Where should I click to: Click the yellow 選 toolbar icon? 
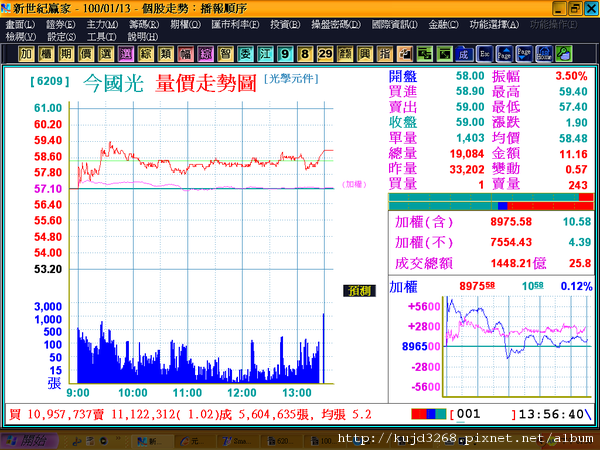[106, 54]
